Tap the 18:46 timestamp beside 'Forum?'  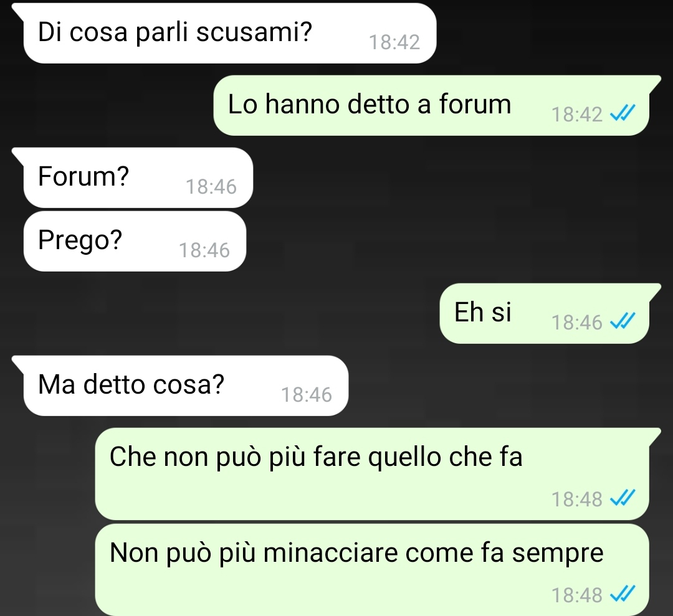point(211,187)
